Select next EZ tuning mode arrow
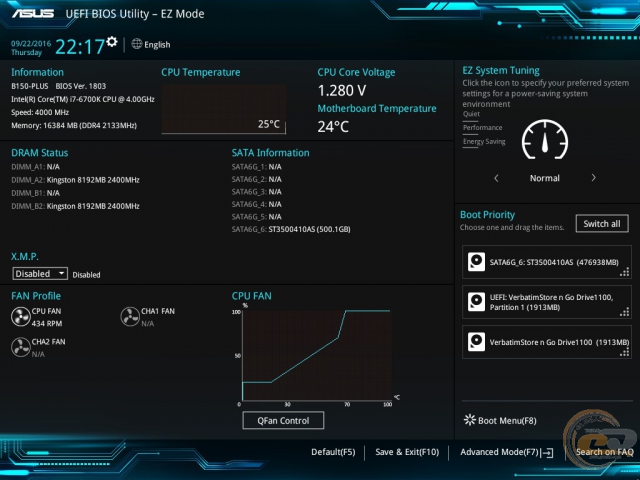This screenshot has height=480, width=640. tap(593, 178)
